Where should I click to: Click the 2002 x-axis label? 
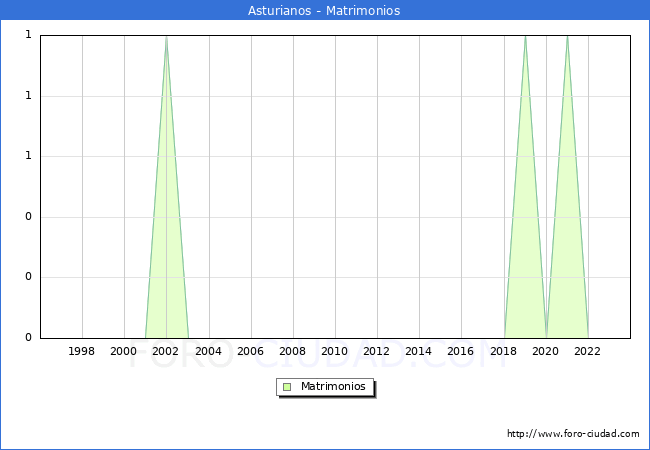[166, 351]
